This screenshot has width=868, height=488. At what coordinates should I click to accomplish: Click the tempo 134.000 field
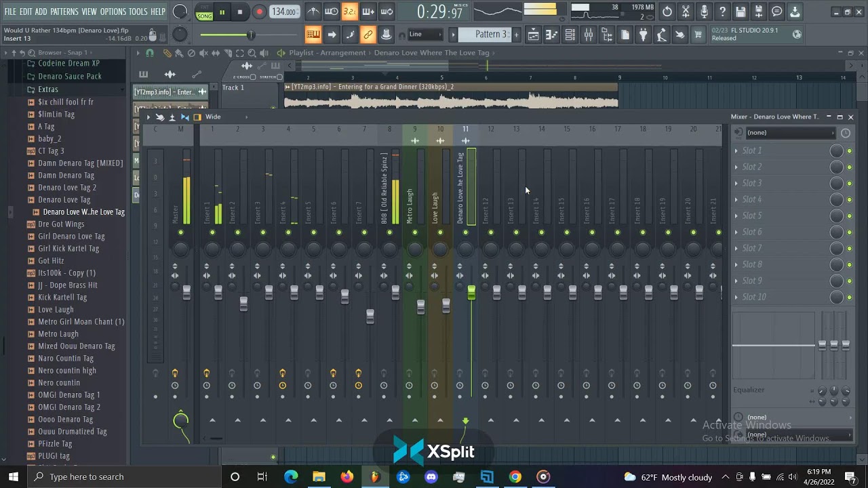[x=284, y=12]
